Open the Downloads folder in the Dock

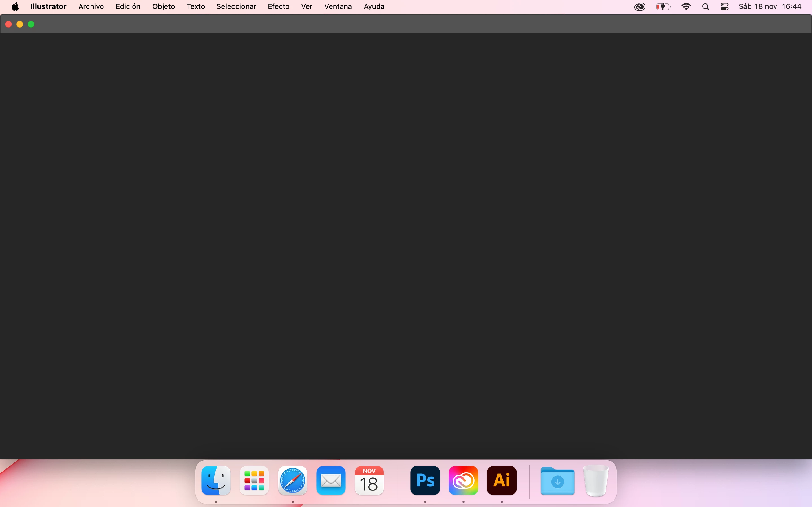point(557,481)
